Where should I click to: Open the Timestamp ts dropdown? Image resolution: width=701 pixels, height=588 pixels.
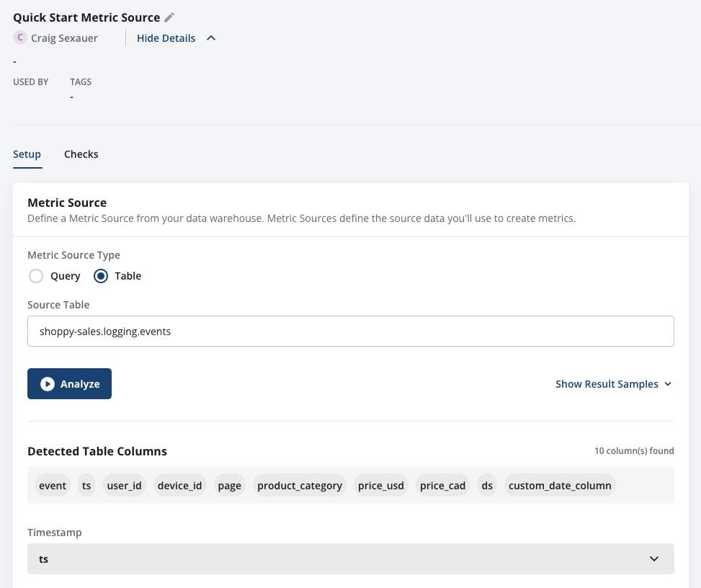(x=351, y=558)
